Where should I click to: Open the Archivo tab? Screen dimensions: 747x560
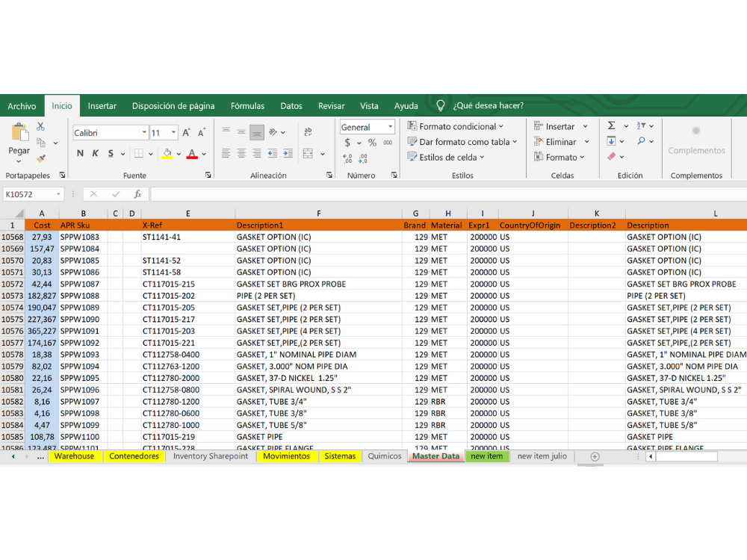point(22,106)
